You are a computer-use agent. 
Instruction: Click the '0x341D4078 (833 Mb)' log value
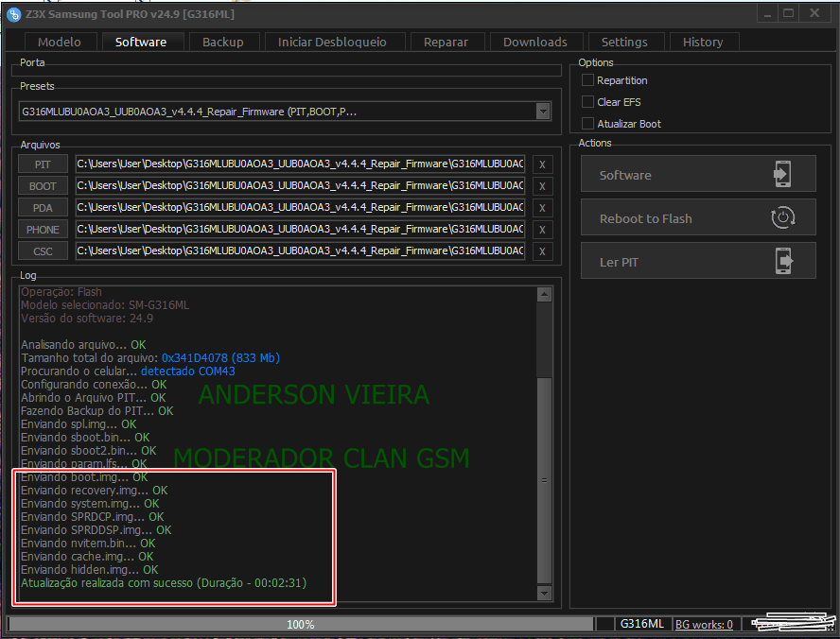coord(220,358)
